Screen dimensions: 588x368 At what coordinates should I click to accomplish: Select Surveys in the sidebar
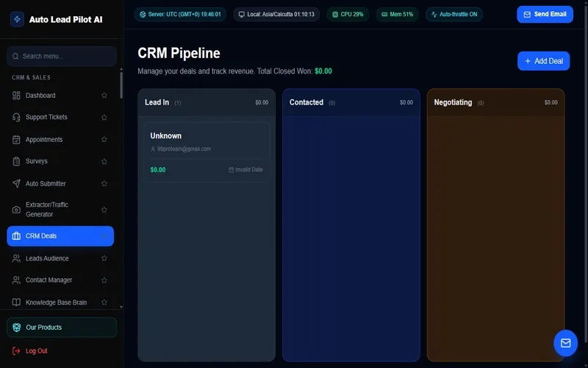coord(60,161)
